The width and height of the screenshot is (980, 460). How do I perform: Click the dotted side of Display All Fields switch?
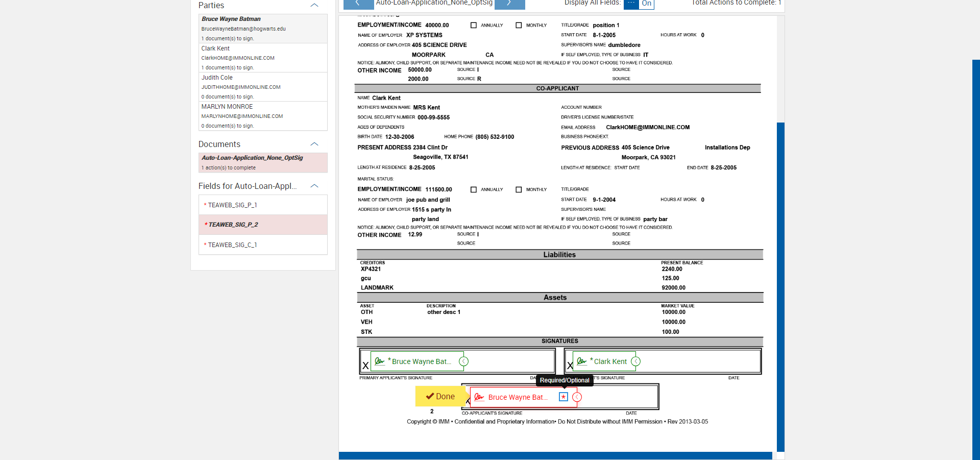pos(631,4)
